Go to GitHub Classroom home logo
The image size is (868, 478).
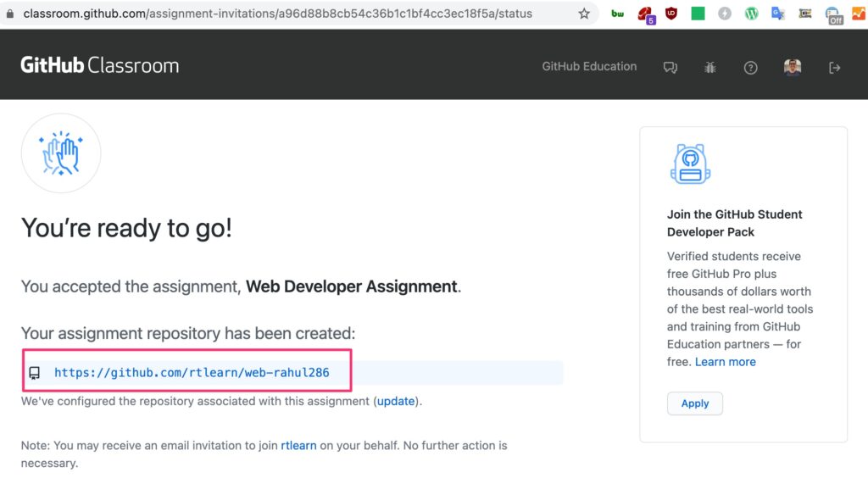[x=100, y=65]
